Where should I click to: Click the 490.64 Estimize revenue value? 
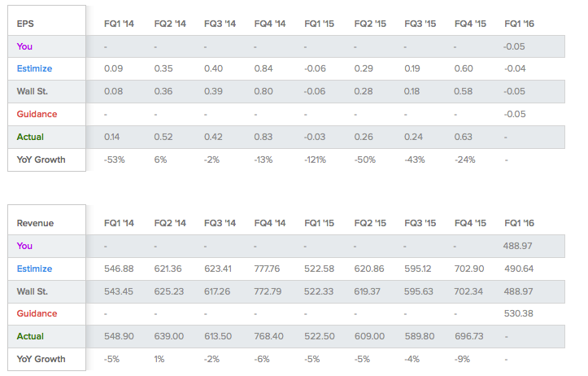pyautogui.click(x=519, y=269)
